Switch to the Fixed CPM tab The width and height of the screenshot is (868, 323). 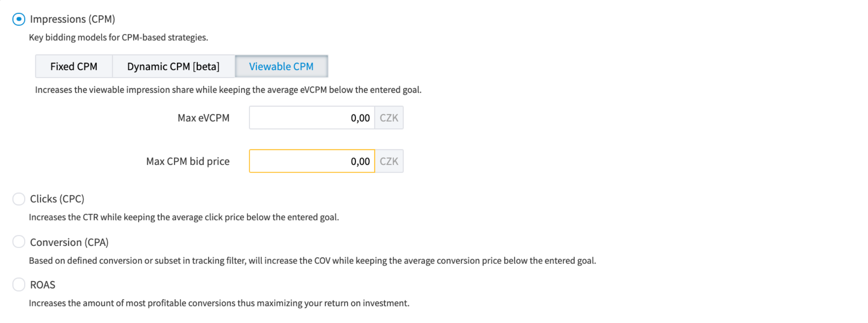pos(74,66)
